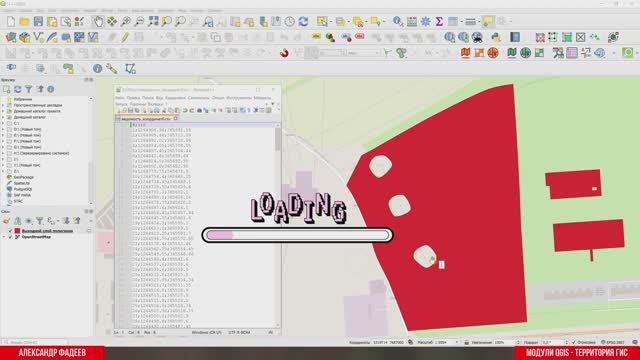
Task: Refresh the map canvas
Action: point(303,21)
